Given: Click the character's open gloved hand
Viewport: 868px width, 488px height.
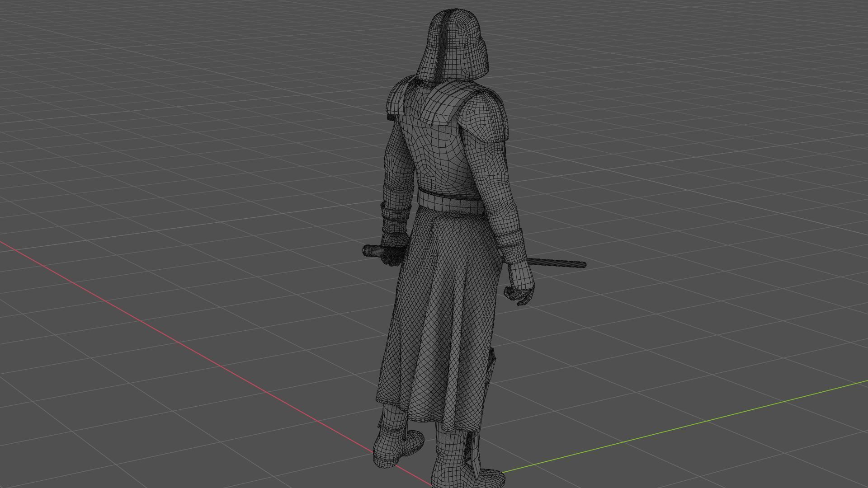Looking at the screenshot, I should [x=520, y=284].
